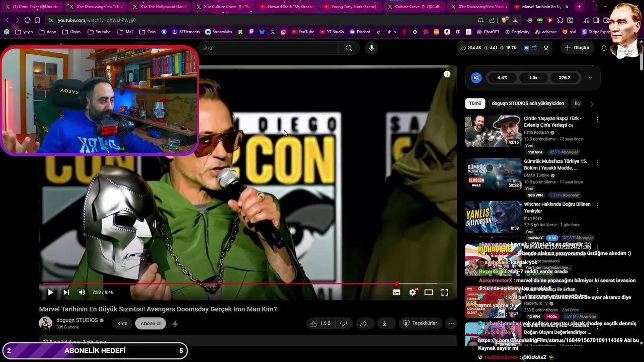The width and height of the screenshot is (644, 362).
Task: Open Gümrük Muhafaza Türkiye 15. Bölüm video
Action: click(x=493, y=174)
